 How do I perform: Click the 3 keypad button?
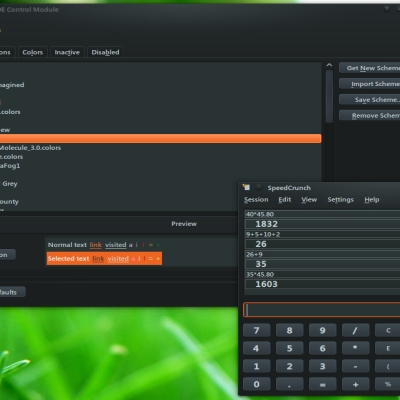pos(322,366)
